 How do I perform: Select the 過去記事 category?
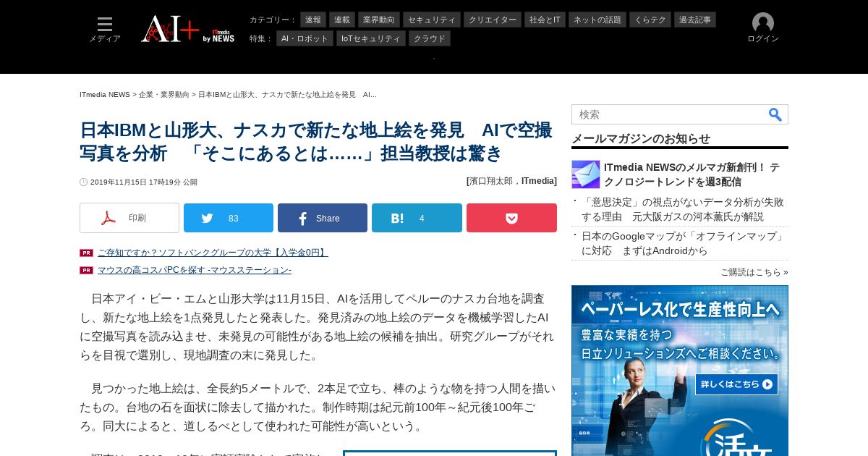(x=695, y=20)
